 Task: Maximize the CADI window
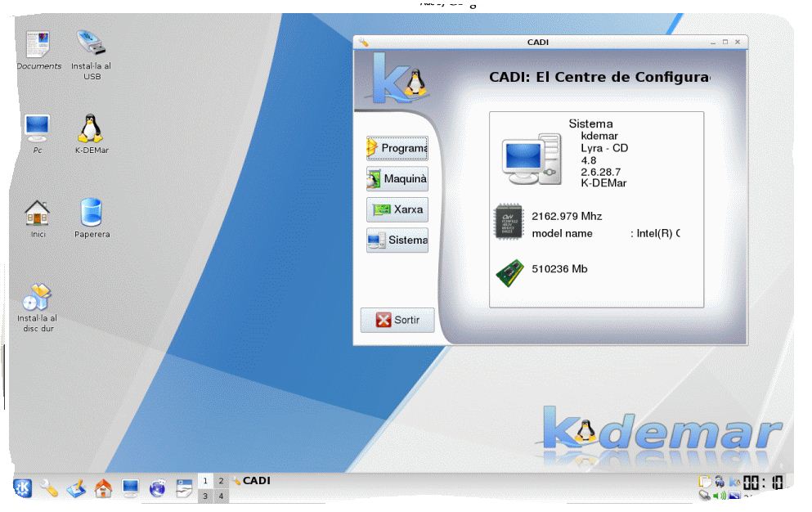[x=725, y=42]
